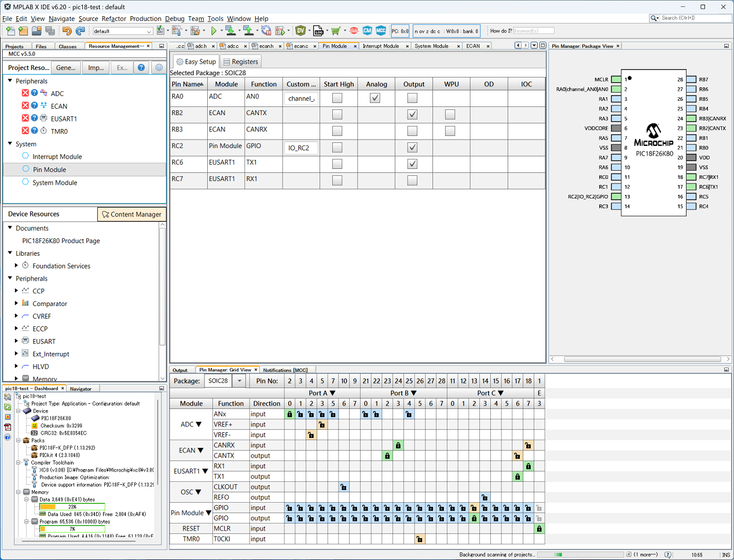Edit custom name field for RC2
This screenshot has height=560, width=734.
[x=300, y=148]
